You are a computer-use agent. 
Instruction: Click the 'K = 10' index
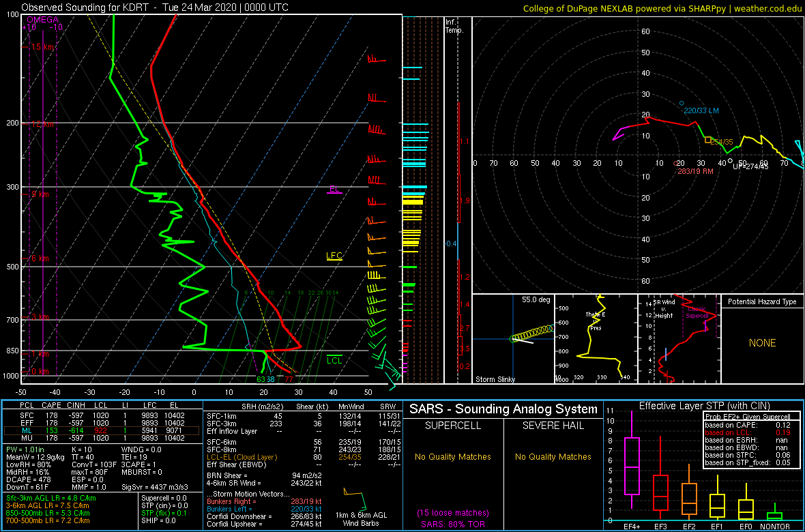coord(83,449)
